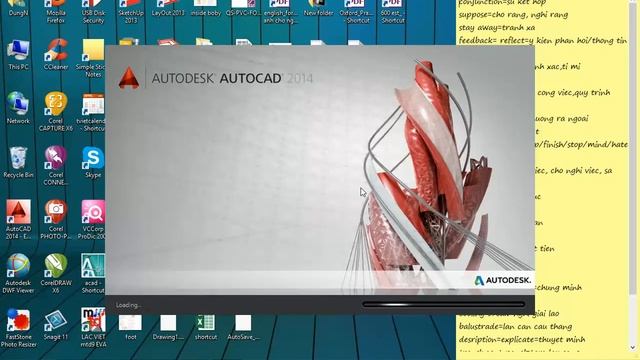
Task: Open the Recycle Bin icon
Action: click(18, 162)
